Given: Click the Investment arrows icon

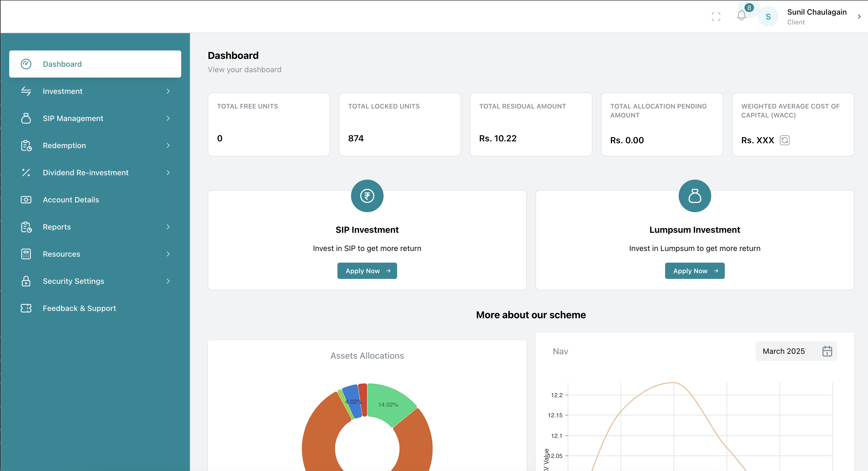Looking at the screenshot, I should click(x=26, y=91).
